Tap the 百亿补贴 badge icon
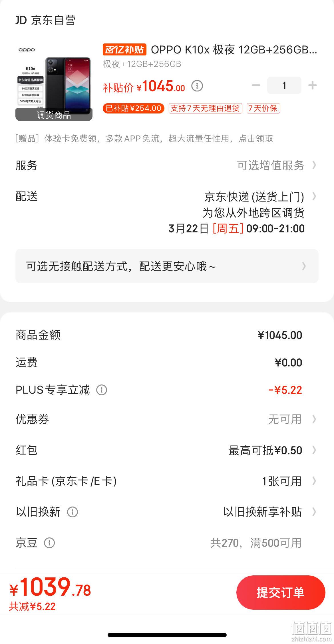Screen dimensions: 334x644 [x=124, y=49]
